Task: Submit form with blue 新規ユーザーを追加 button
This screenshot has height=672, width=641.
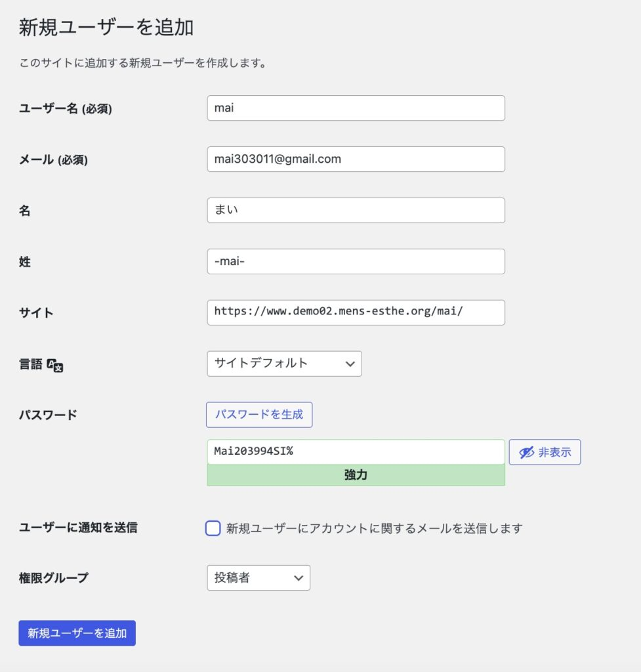Action: pyautogui.click(x=77, y=633)
